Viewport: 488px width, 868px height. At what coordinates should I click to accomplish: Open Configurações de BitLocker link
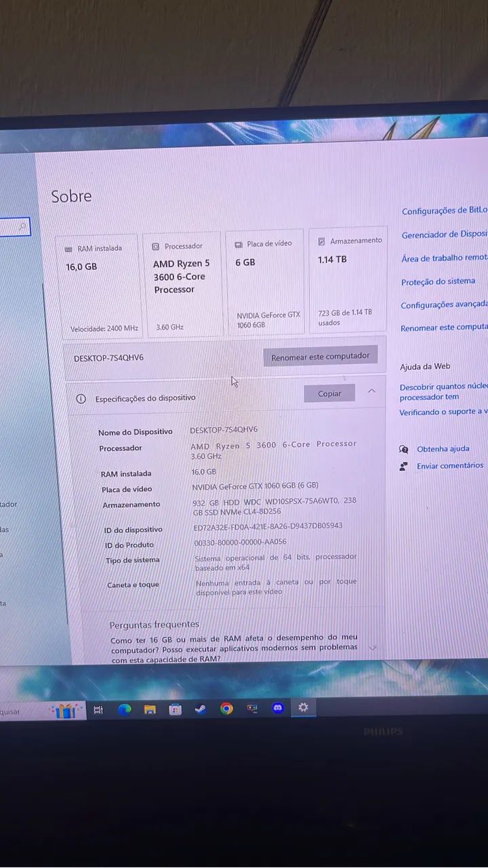tap(445, 211)
